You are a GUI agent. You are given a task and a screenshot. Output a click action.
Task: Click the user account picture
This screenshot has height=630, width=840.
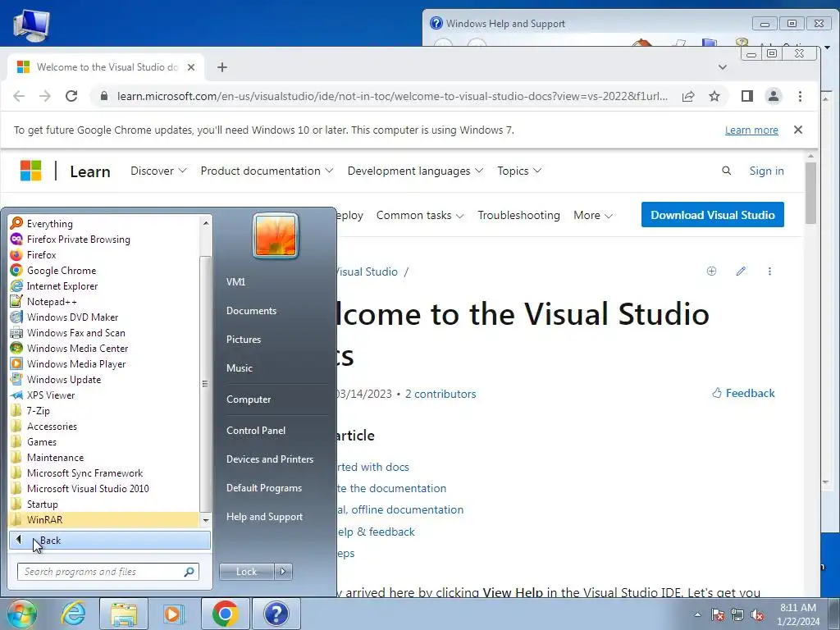pos(276,235)
